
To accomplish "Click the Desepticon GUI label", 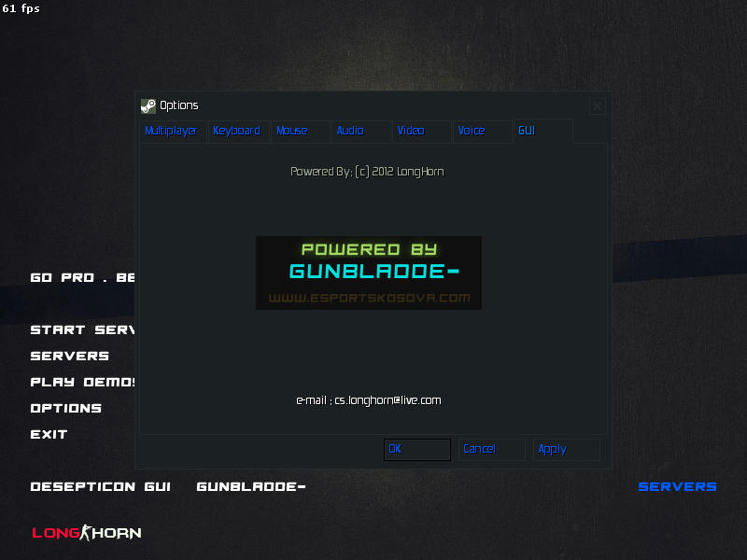I will click(101, 486).
